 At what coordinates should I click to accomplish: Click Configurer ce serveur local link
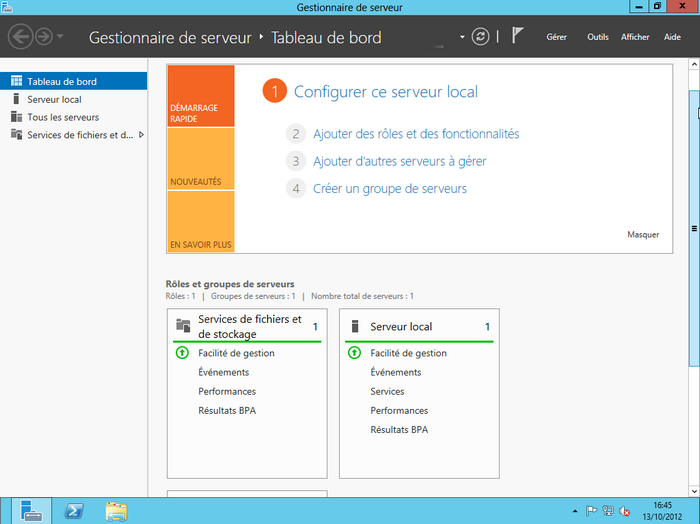pyautogui.click(x=386, y=91)
